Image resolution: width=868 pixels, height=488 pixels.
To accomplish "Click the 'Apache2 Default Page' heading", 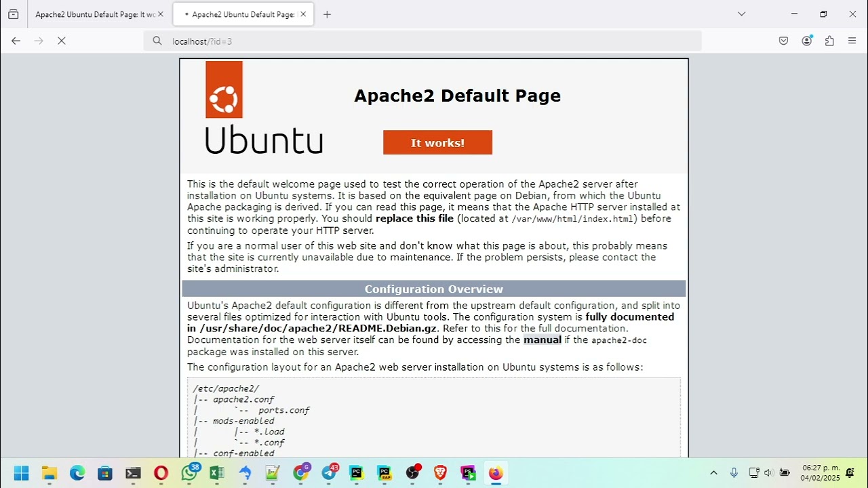I will click(x=457, y=96).
